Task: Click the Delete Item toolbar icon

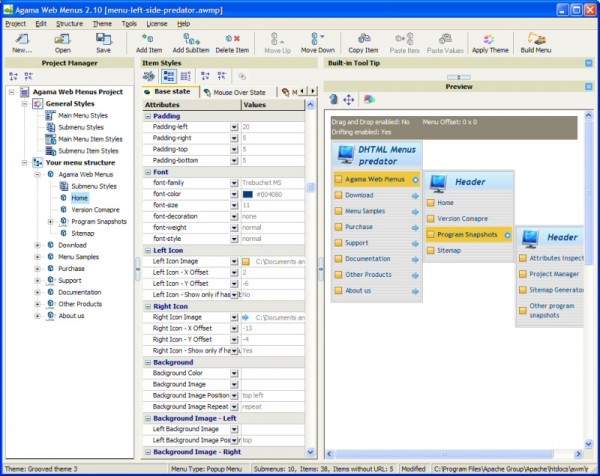Action: click(x=232, y=40)
